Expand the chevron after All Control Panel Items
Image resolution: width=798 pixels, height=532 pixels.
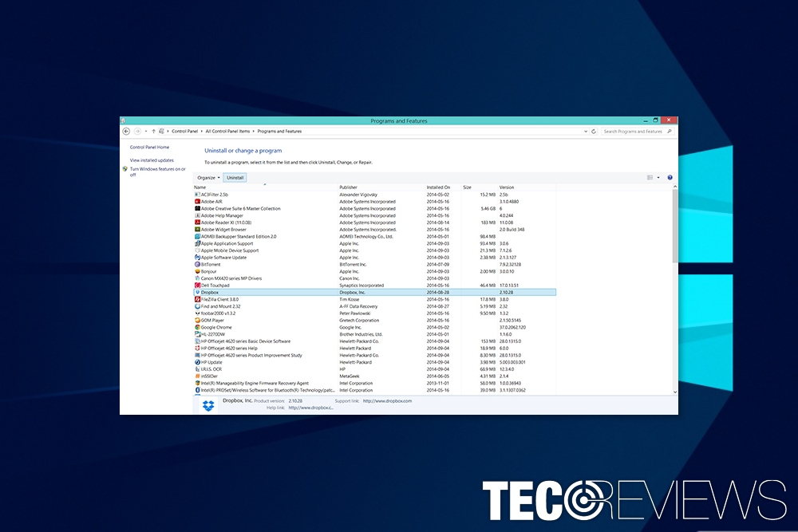point(254,132)
